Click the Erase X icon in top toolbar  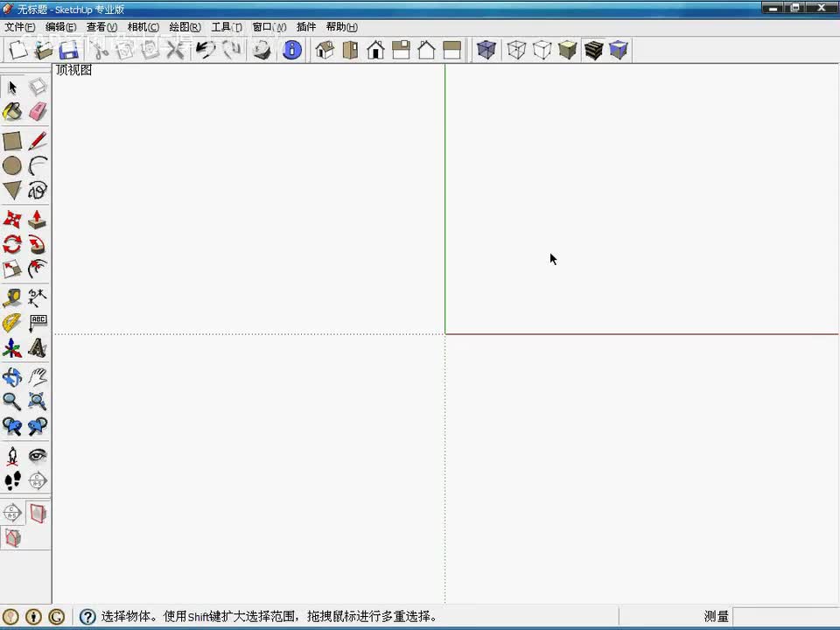point(175,51)
